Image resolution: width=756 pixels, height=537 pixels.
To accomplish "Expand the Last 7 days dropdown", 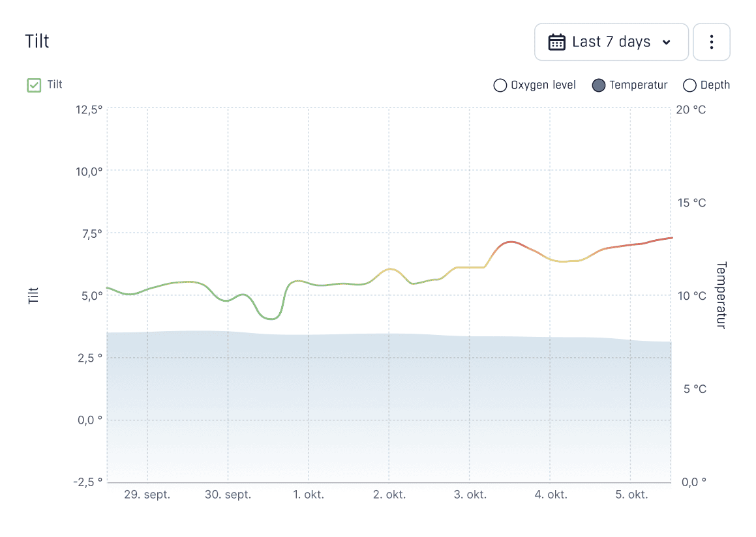I will click(x=611, y=42).
